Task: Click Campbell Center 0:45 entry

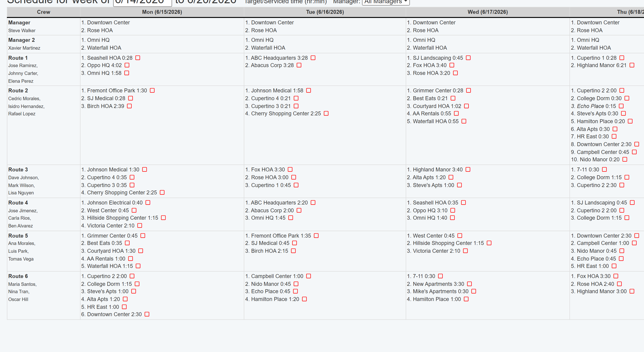Action: coord(600,152)
